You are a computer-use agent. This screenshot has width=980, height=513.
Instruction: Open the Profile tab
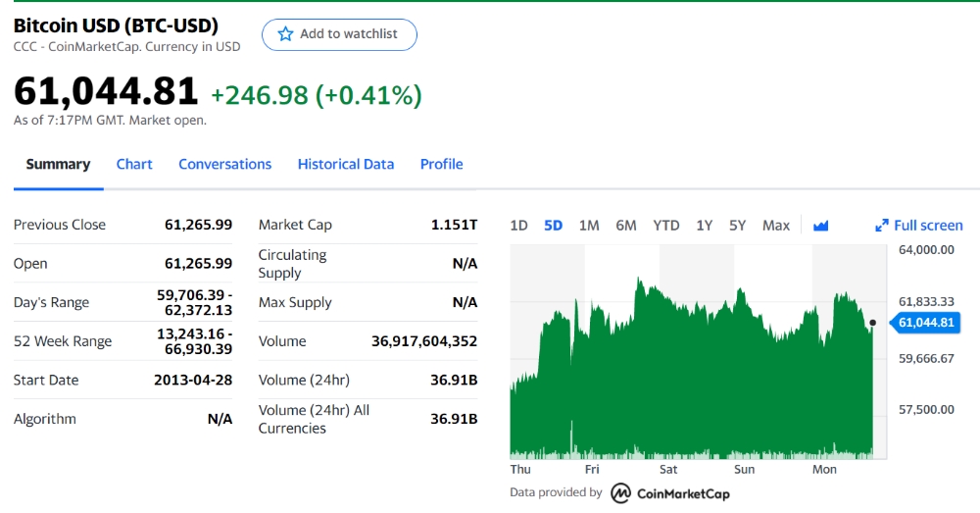click(x=441, y=164)
